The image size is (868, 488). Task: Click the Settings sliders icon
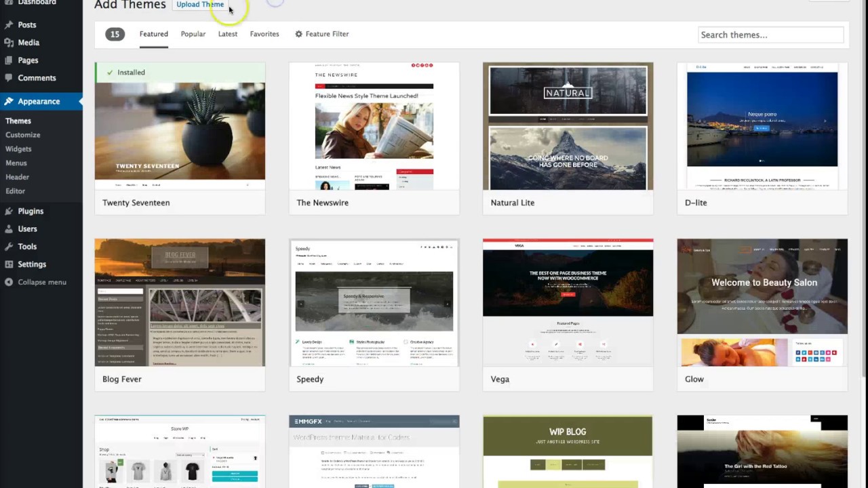[8, 264]
